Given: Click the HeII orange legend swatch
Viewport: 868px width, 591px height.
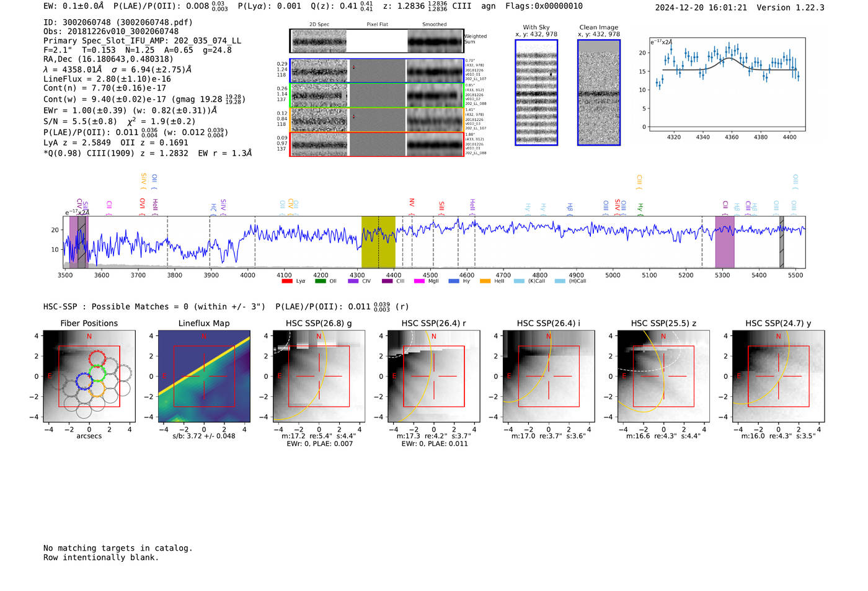Looking at the screenshot, I should coord(485,281).
